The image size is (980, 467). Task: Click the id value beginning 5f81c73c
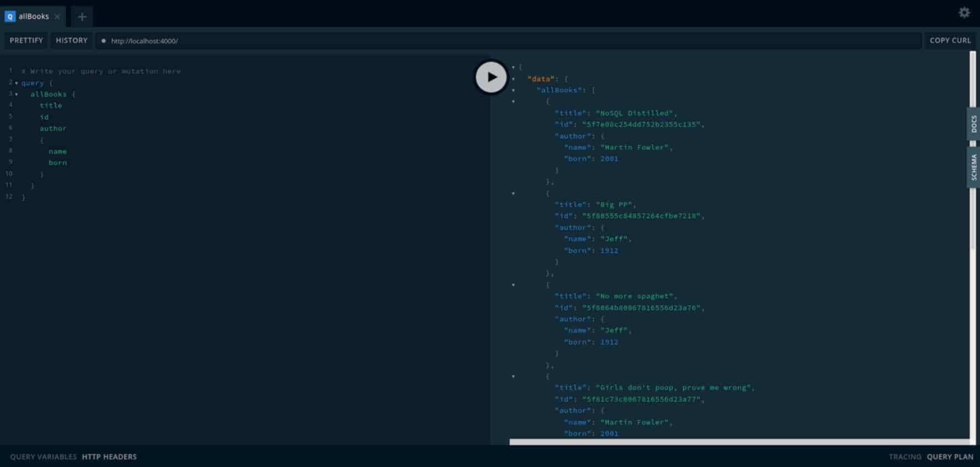642,399
